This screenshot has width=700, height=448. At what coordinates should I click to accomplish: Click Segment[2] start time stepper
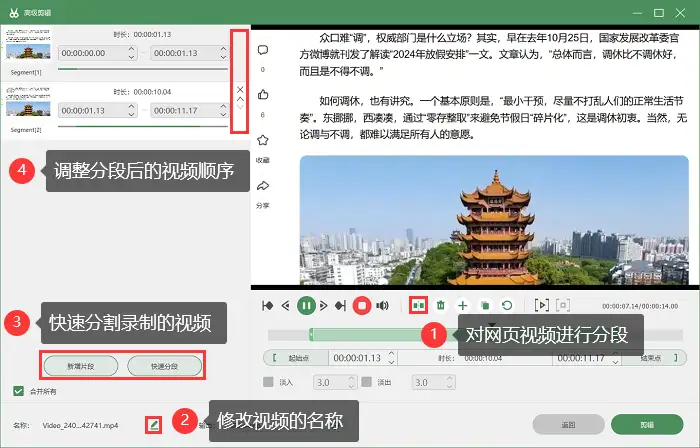(x=131, y=110)
